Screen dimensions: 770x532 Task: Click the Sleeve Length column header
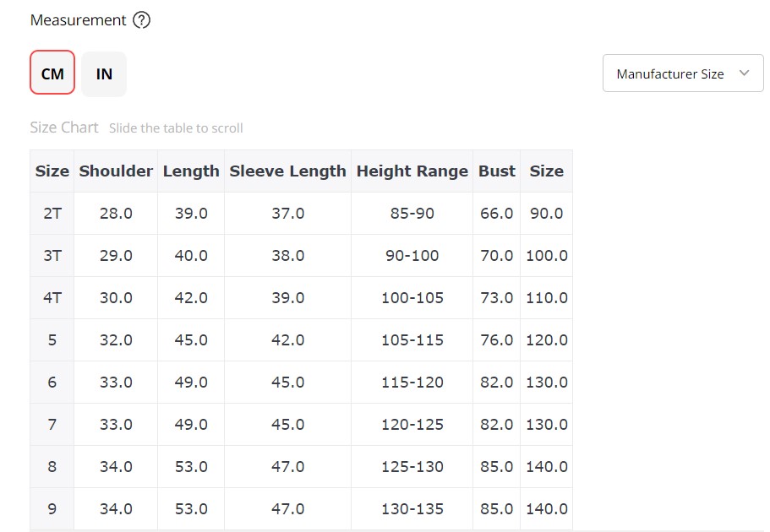pos(287,171)
